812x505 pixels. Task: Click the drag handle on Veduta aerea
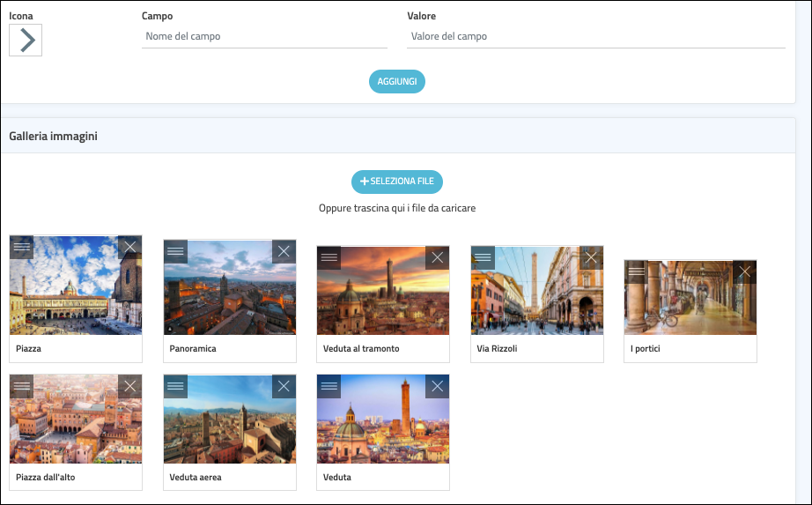[175, 386]
